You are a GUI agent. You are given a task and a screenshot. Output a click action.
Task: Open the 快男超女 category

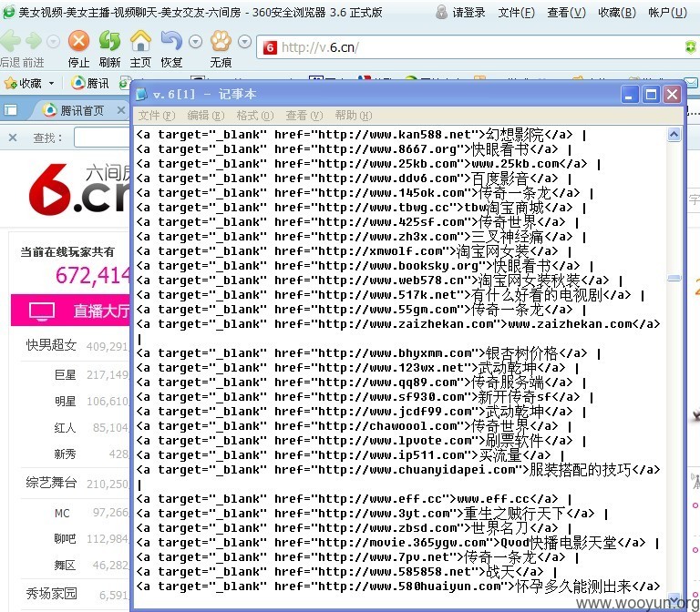pyautogui.click(x=51, y=345)
